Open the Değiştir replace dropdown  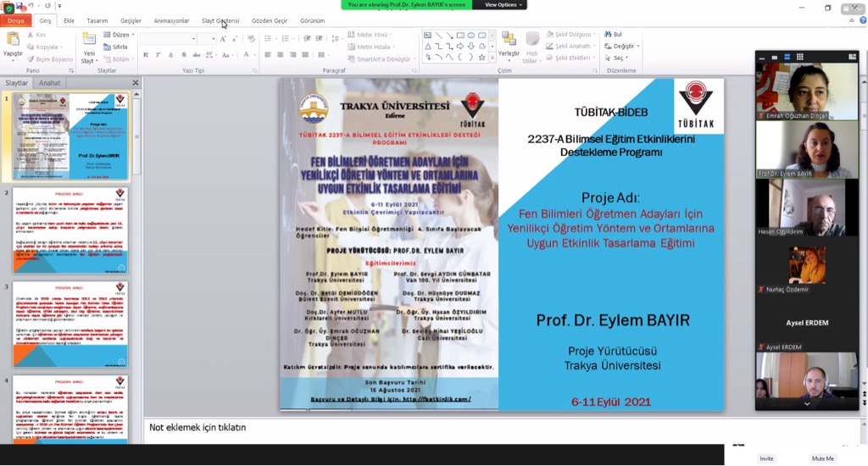coord(621,47)
